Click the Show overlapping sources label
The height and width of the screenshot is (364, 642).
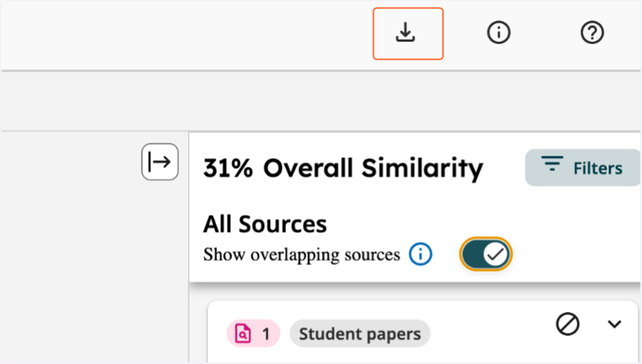click(302, 254)
